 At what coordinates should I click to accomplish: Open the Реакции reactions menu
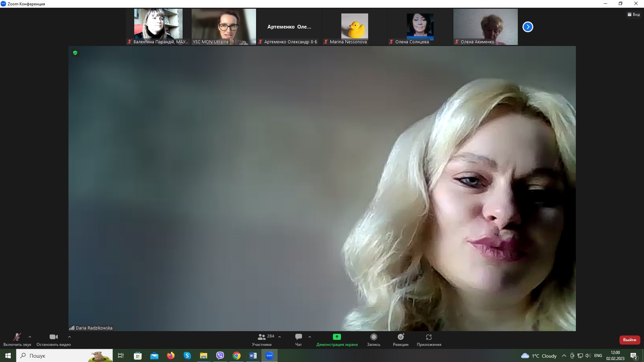point(401,337)
